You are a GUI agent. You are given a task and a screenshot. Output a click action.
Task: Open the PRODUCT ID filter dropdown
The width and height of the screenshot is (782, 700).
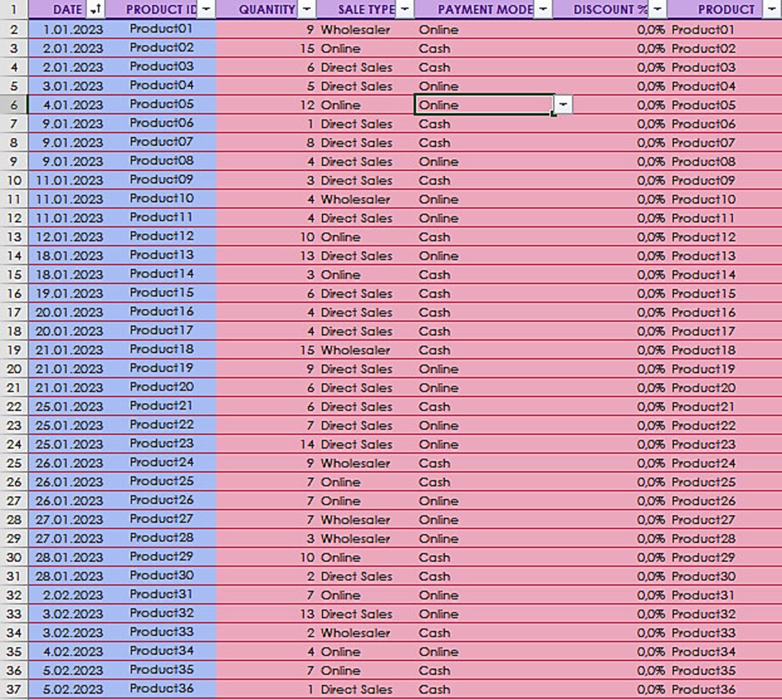[x=206, y=9]
